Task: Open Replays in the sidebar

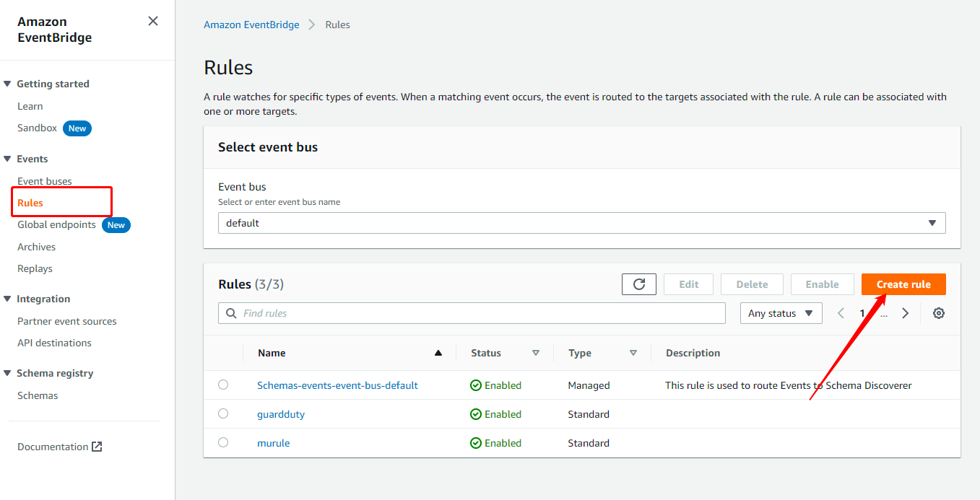Action: click(35, 268)
